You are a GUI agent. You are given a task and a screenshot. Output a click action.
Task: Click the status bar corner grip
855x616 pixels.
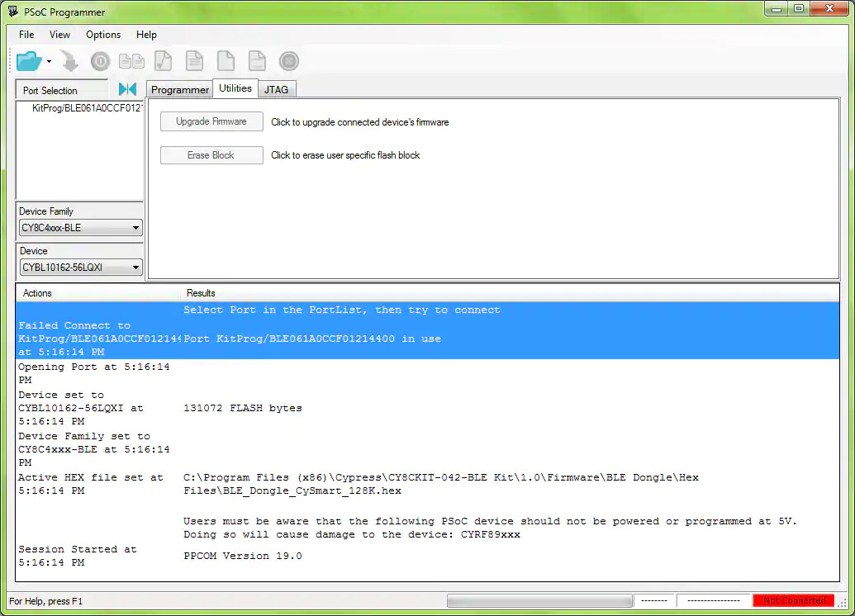[x=843, y=602]
